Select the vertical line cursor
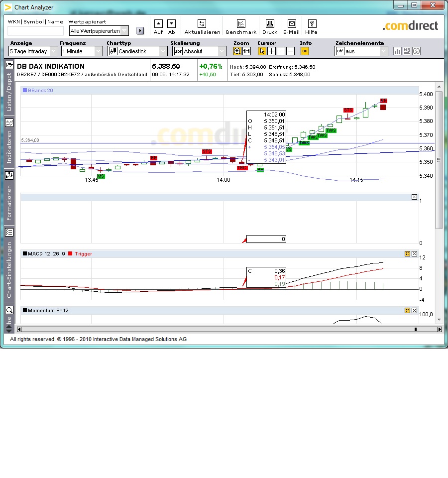The image size is (448, 478). tap(281, 51)
